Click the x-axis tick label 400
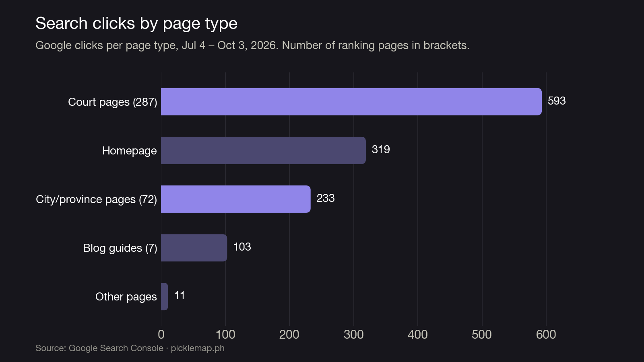The width and height of the screenshot is (644, 362). (418, 335)
